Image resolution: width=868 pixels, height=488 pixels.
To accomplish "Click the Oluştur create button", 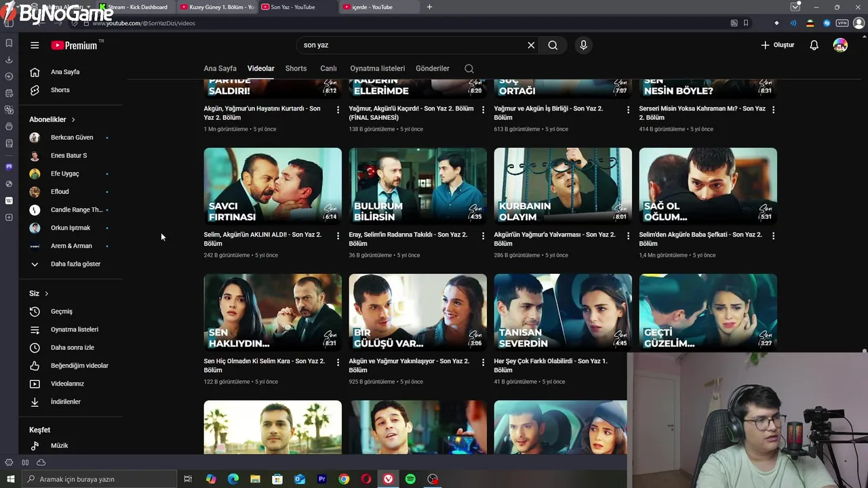I will point(777,45).
